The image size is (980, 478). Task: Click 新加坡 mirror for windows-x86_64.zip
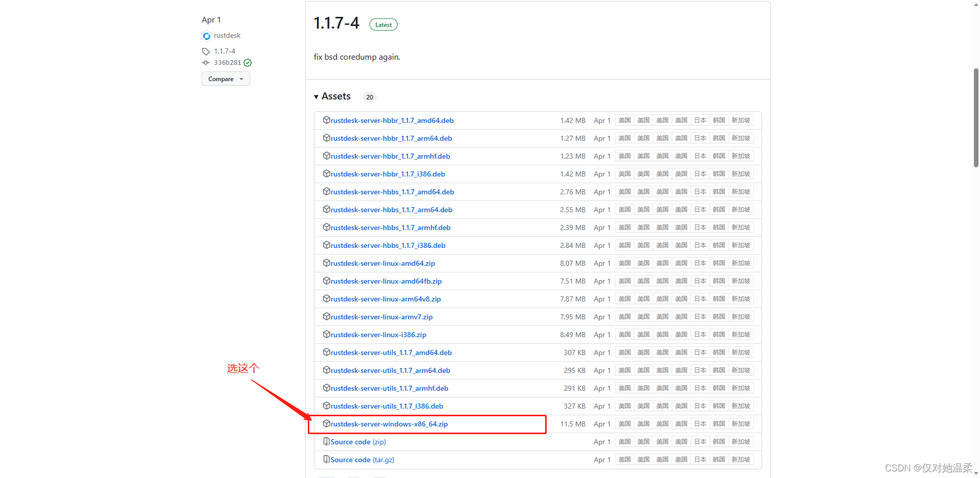pyautogui.click(x=741, y=424)
